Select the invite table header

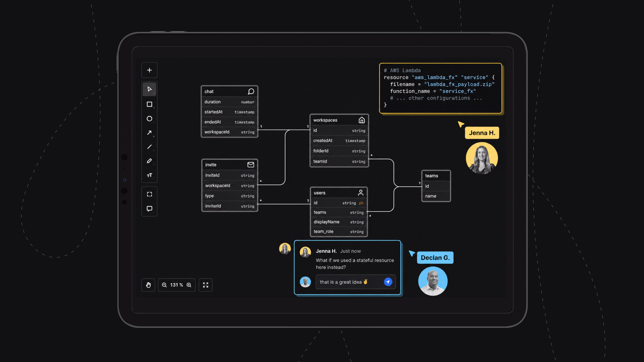pyautogui.click(x=230, y=165)
